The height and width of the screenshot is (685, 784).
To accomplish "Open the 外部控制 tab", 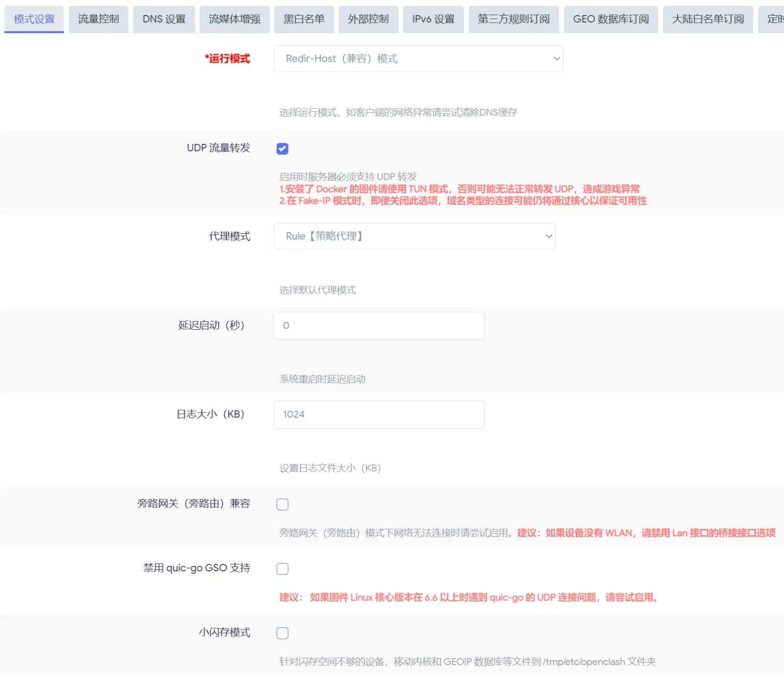I will click(x=368, y=19).
